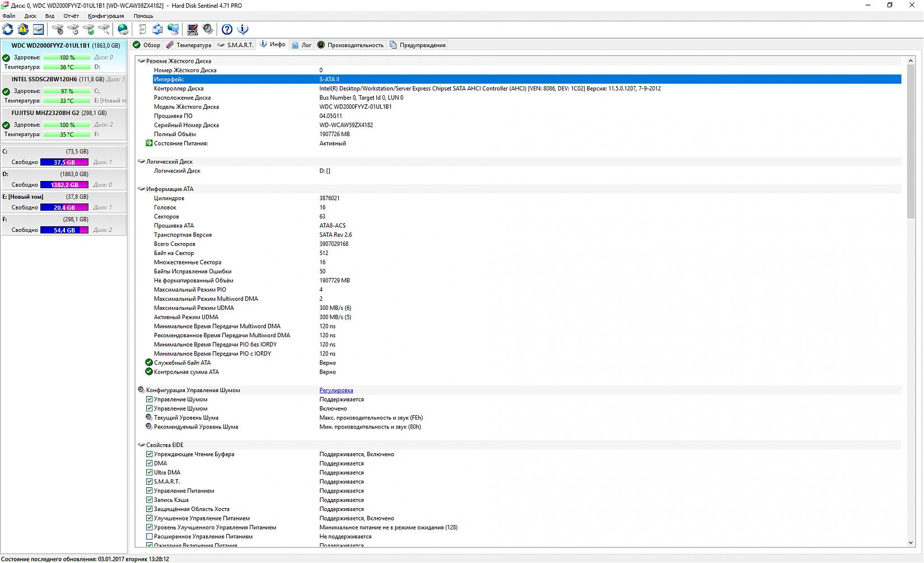
Task: Toggle the Ultra DMA checkbox
Action: point(150,472)
